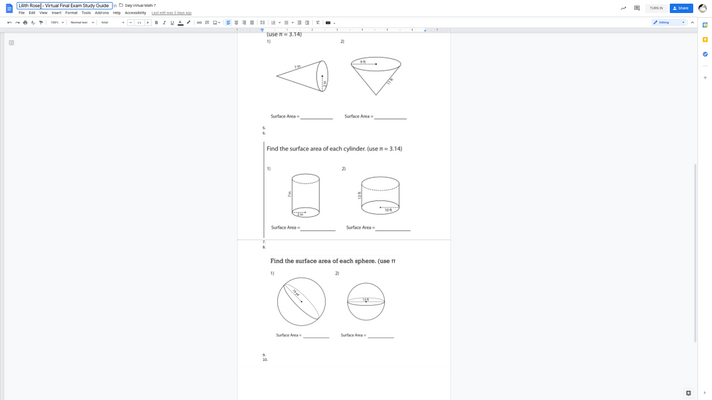Open the last edit history link
Screen dimensions: 712x400
pyautogui.click(x=172, y=13)
